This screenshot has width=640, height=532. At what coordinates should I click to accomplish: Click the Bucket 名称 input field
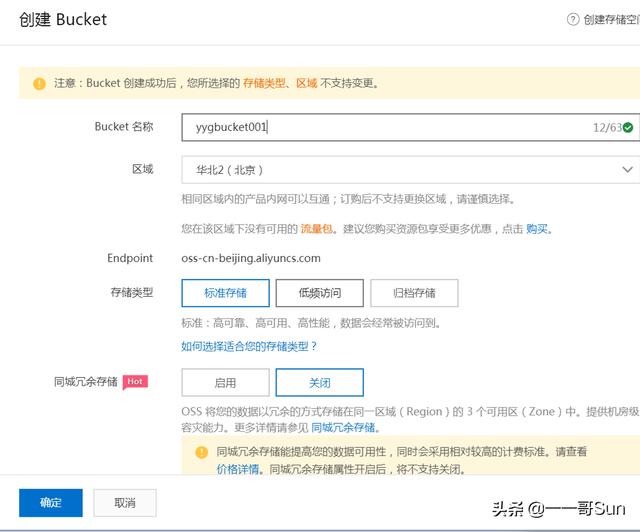coord(411,127)
